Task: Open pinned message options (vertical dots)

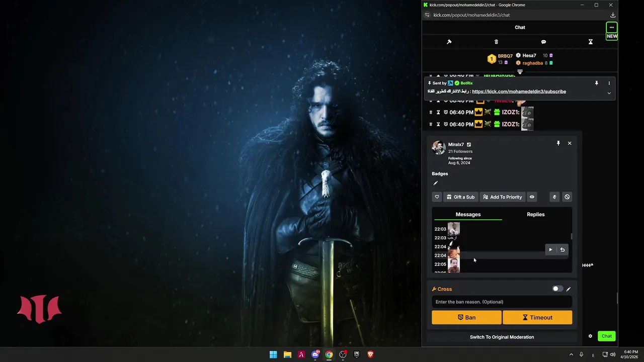Action: pyautogui.click(x=609, y=83)
